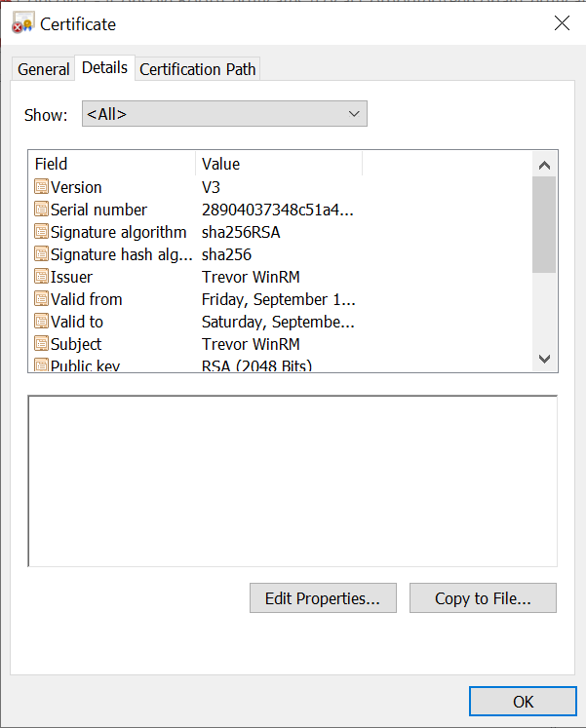Select the Issuer row label
The width and height of the screenshot is (586, 728).
(71, 277)
